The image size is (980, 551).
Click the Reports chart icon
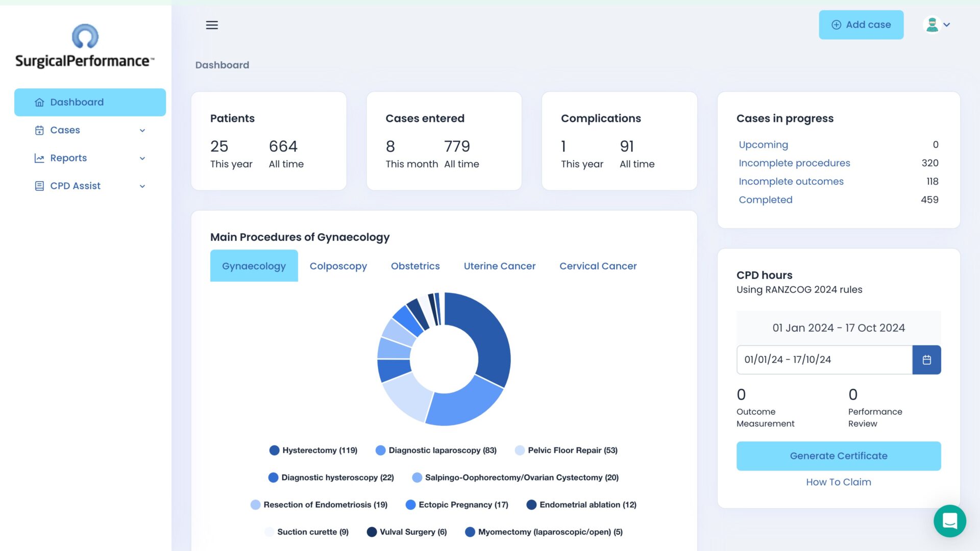pos(39,158)
